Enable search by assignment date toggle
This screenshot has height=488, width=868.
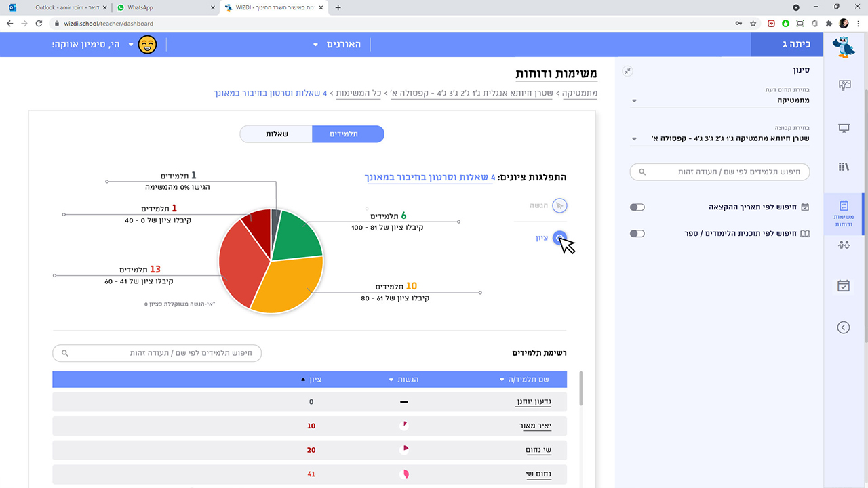click(637, 207)
